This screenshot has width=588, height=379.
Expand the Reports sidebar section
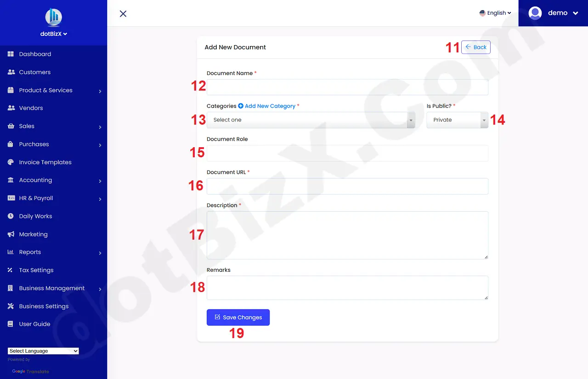click(x=100, y=252)
